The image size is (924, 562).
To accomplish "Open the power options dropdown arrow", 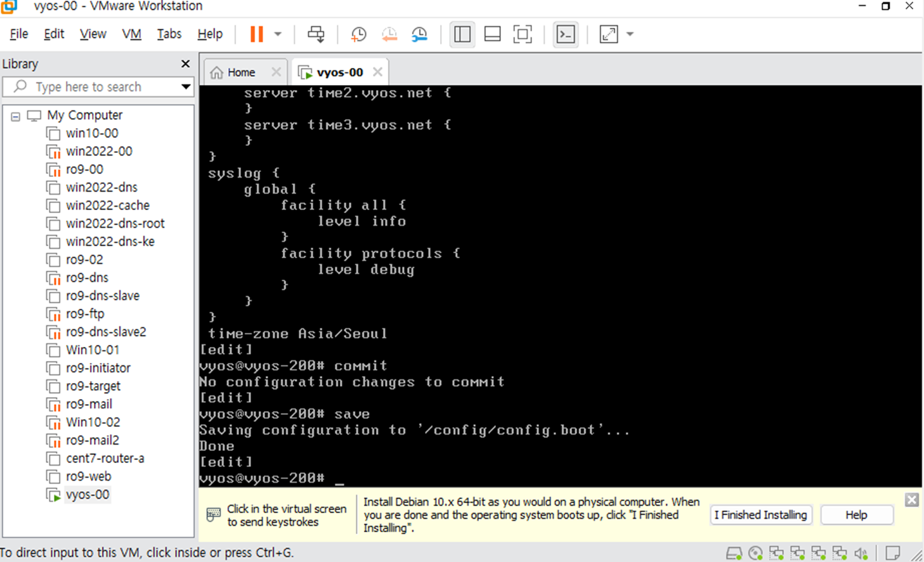I will [278, 34].
